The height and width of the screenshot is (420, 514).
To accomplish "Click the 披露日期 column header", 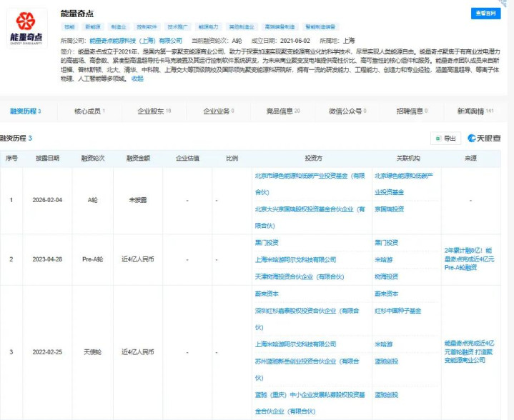I will [47, 159].
